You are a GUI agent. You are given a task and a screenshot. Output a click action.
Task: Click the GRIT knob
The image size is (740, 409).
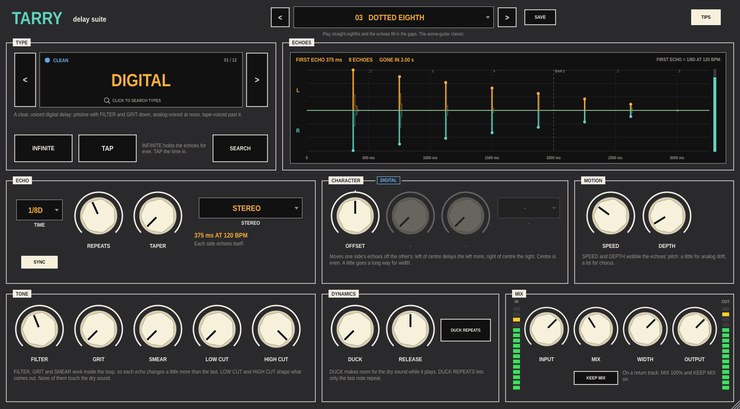99,329
